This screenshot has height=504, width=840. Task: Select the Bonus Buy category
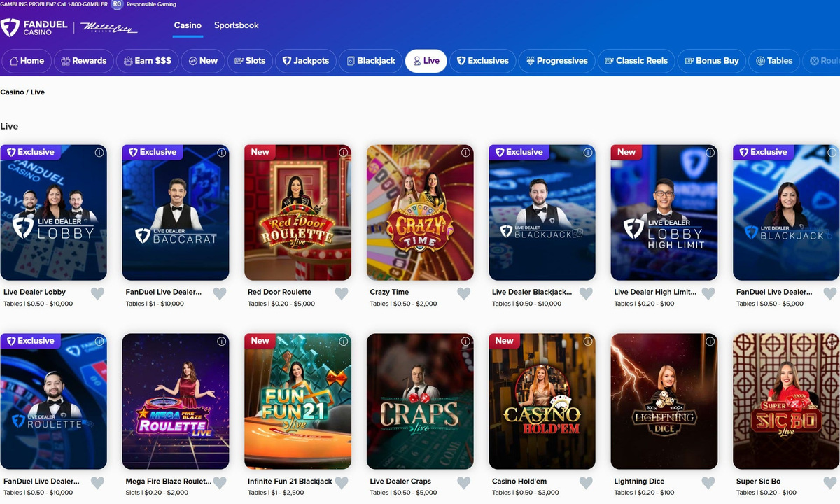(x=712, y=61)
